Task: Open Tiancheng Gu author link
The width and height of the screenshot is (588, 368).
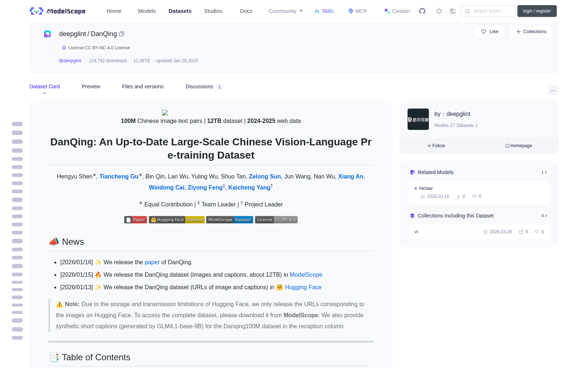Action: 119,177
